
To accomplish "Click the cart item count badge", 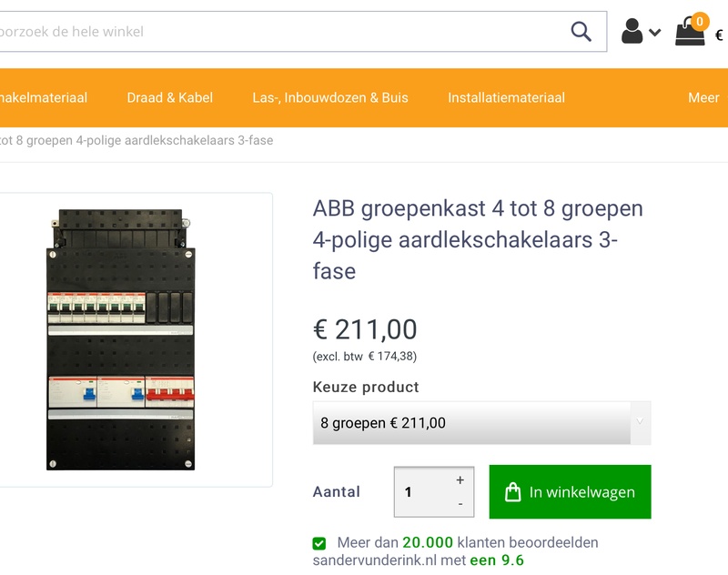I will point(699,21).
